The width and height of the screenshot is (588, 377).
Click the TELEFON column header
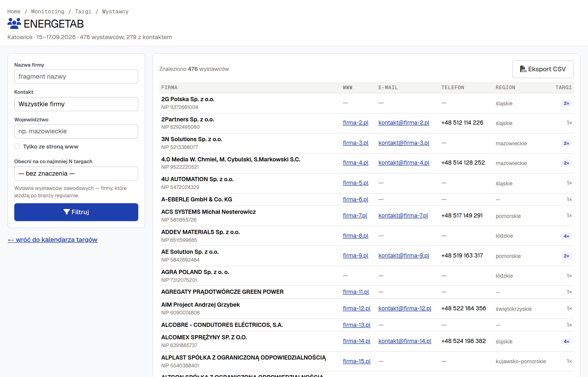(452, 87)
